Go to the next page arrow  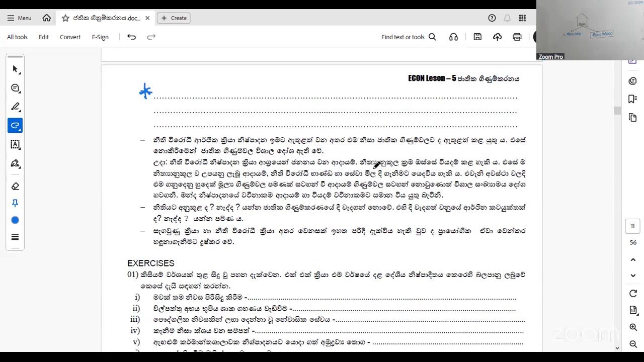coord(633,276)
